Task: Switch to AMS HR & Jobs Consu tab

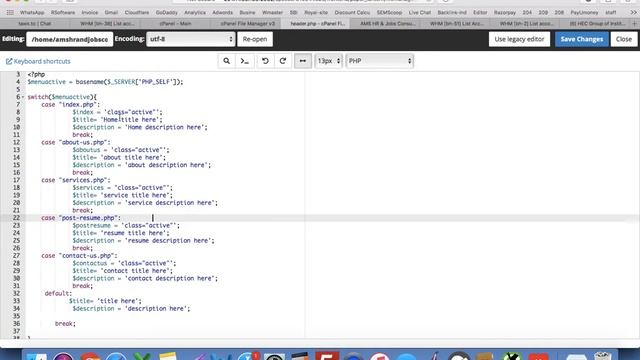Action: [387, 24]
